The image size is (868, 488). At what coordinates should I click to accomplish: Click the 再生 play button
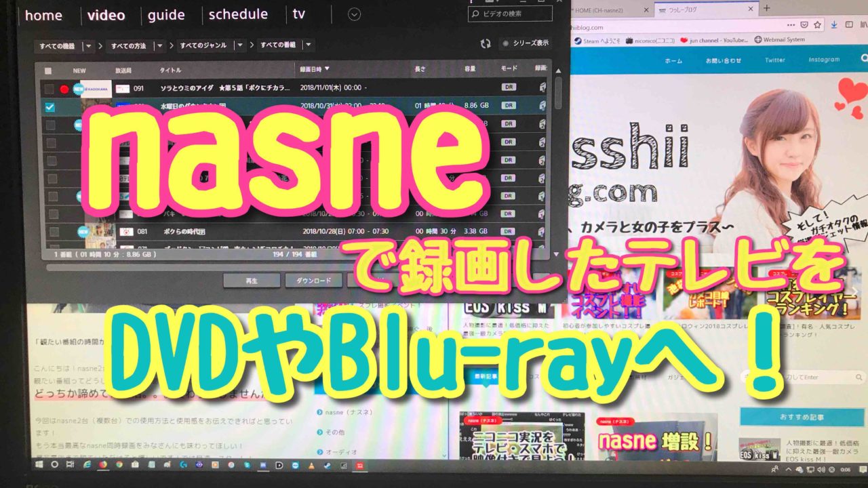(x=252, y=281)
